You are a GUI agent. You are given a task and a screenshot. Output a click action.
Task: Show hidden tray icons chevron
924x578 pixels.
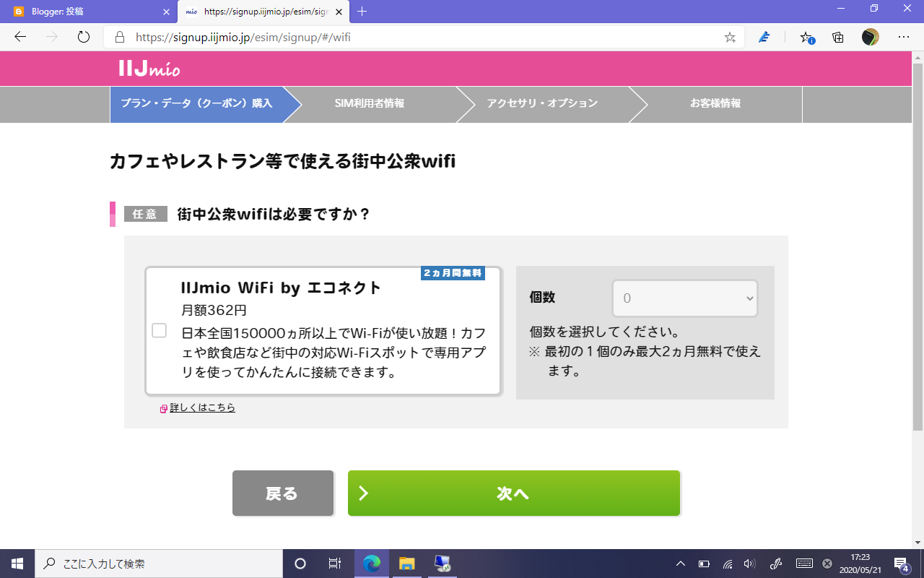tap(681, 564)
